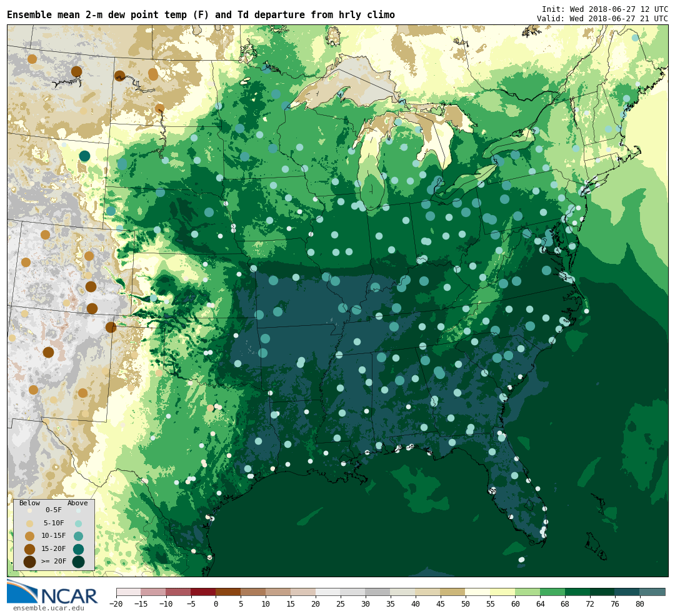
Task: Pick the colorbar swatch between -10 and -5
Action: point(179,592)
